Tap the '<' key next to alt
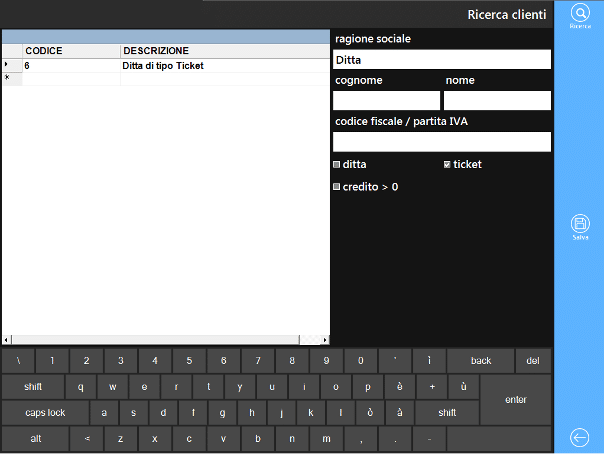 pos(86,439)
